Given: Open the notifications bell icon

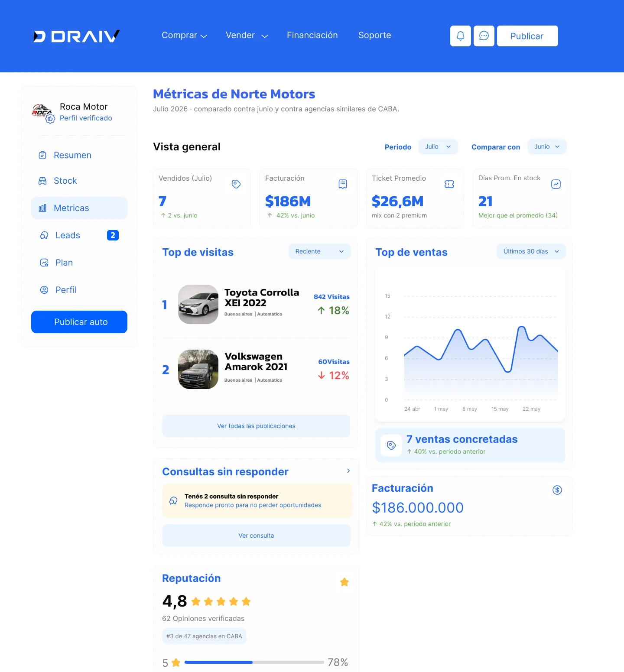Looking at the screenshot, I should point(461,36).
